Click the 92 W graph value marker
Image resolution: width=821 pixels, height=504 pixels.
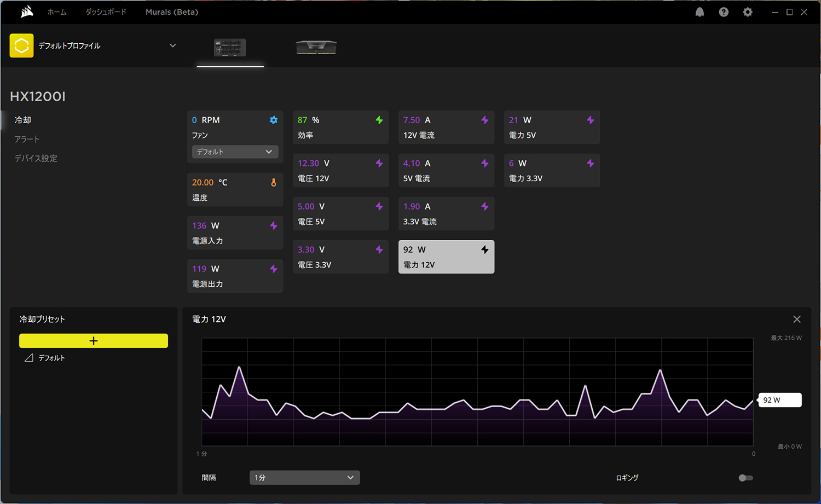pos(779,400)
